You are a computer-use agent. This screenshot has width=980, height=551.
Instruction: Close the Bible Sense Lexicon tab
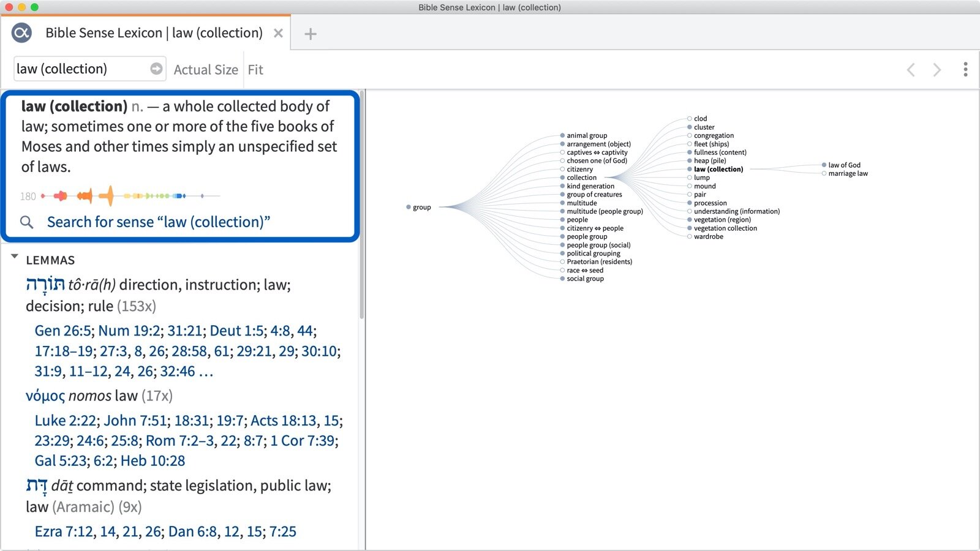point(278,33)
